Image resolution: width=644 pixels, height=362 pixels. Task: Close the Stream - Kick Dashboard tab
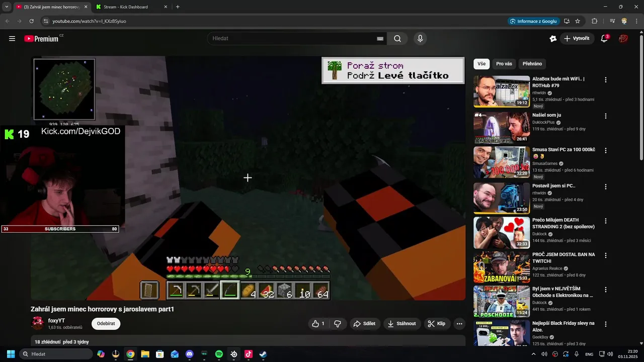coord(166,7)
